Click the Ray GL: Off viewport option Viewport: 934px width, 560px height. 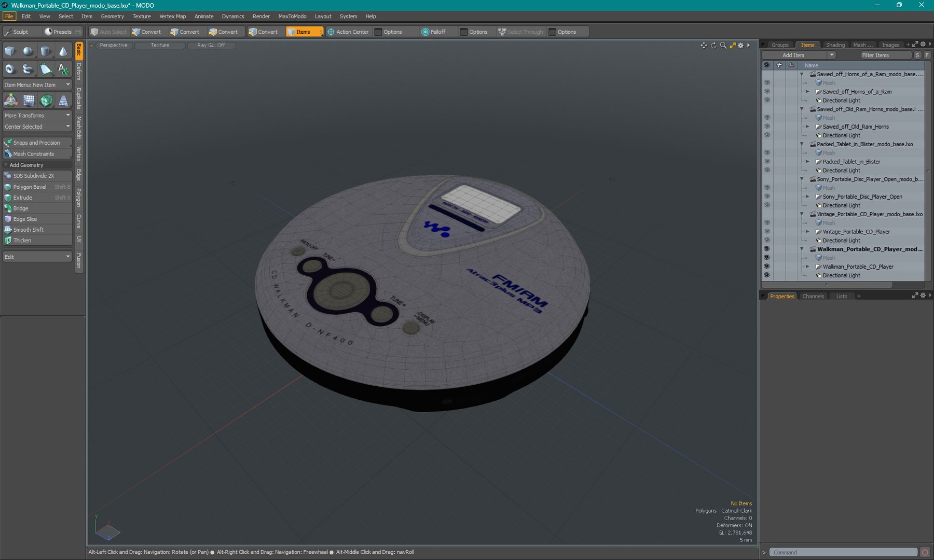[x=211, y=45]
